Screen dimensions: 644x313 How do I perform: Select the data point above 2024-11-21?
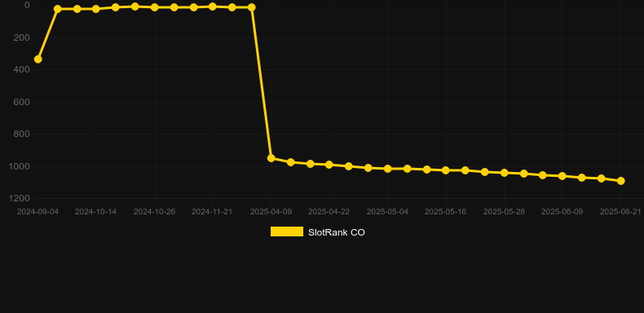click(212, 7)
